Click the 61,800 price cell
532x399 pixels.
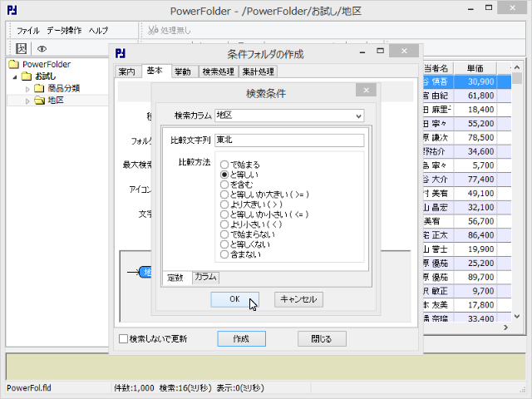coord(475,96)
